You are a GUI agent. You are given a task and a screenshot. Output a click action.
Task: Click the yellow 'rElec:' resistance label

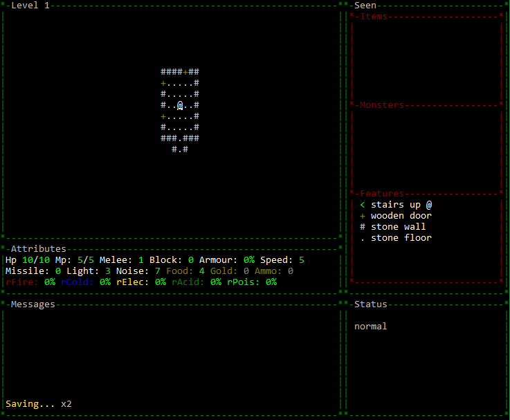132,282
